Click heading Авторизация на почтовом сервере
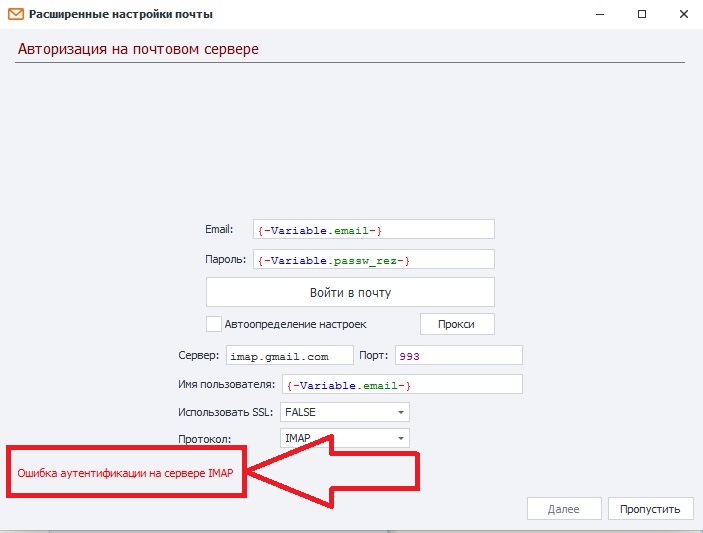The width and height of the screenshot is (703, 533). click(x=138, y=49)
